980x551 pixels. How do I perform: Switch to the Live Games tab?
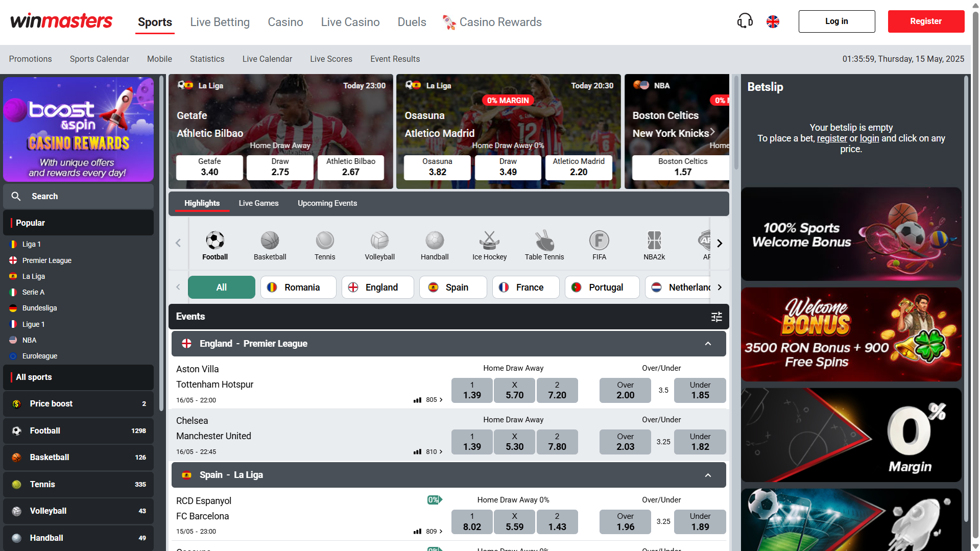(258, 203)
